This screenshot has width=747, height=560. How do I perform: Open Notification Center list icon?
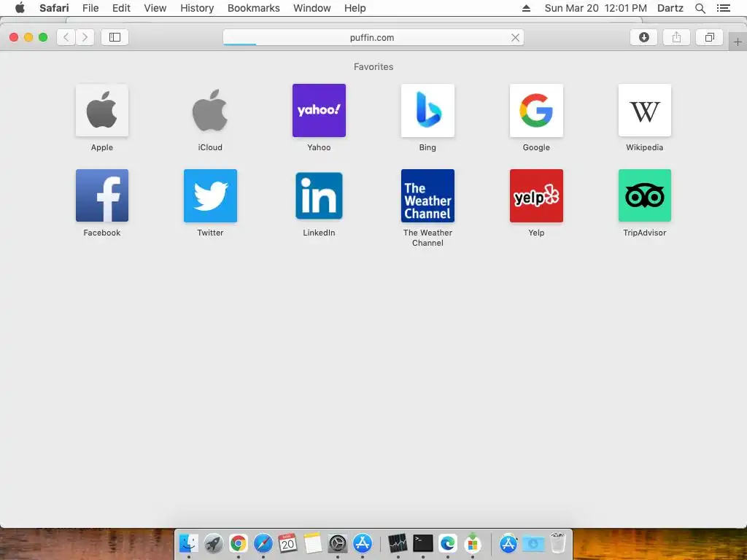point(723,8)
